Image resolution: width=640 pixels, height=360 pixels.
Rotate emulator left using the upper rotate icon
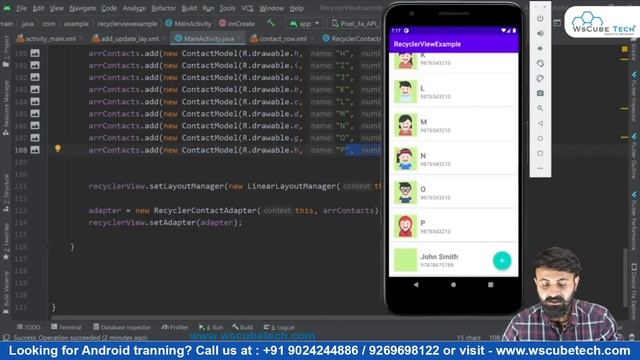coord(540,63)
